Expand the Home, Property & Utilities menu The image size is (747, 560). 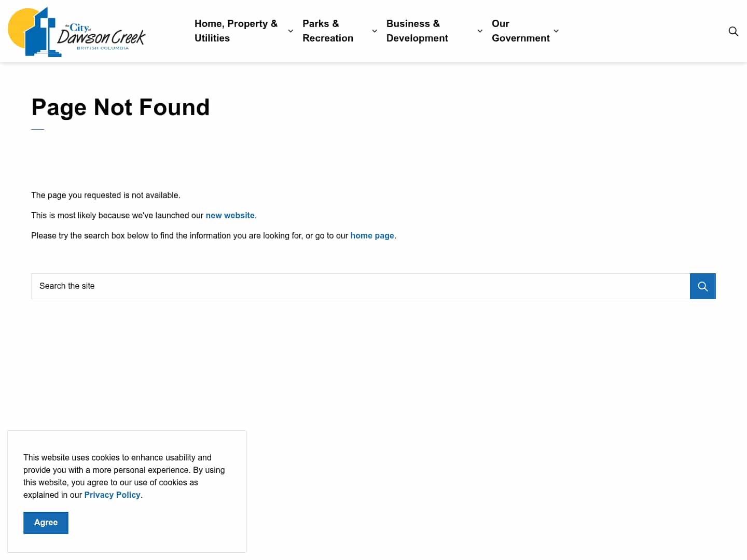(290, 31)
